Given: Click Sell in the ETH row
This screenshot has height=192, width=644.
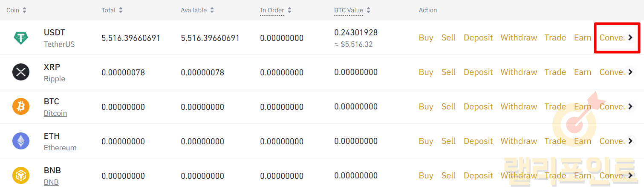Looking at the screenshot, I should tap(448, 141).
